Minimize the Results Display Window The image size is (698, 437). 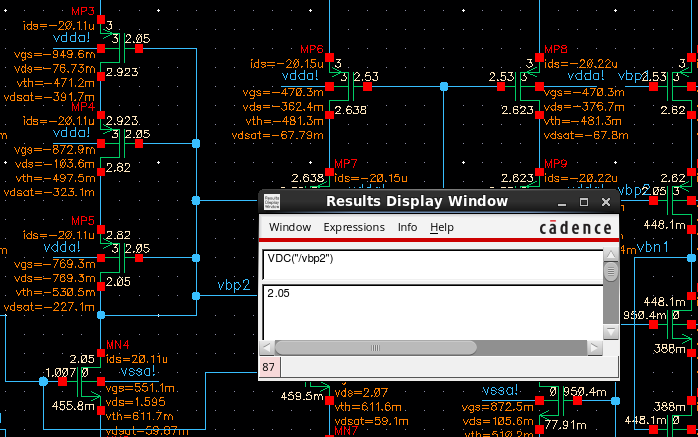point(562,202)
